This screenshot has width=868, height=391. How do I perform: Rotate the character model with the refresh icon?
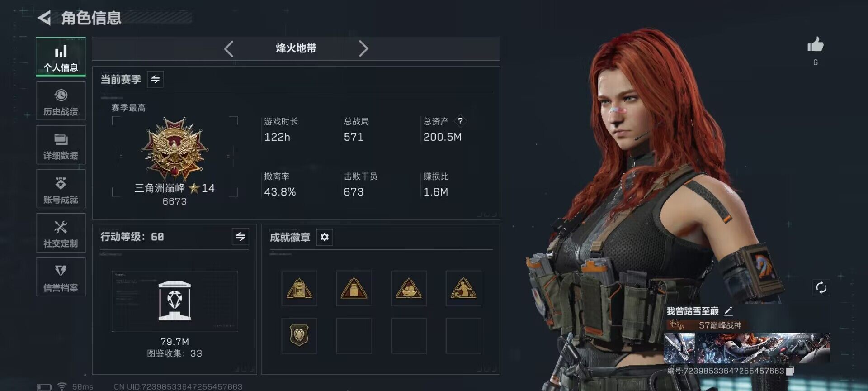coord(821,287)
